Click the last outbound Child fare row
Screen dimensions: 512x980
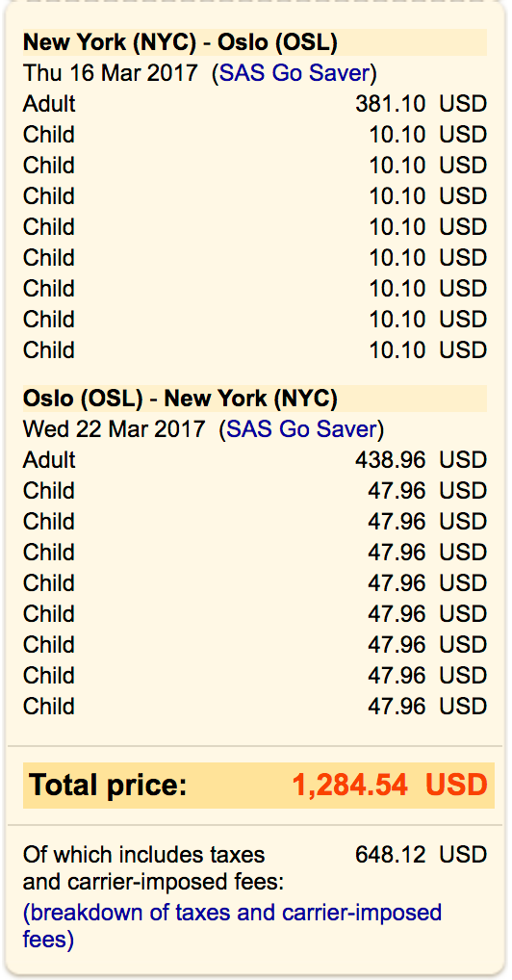(x=254, y=350)
